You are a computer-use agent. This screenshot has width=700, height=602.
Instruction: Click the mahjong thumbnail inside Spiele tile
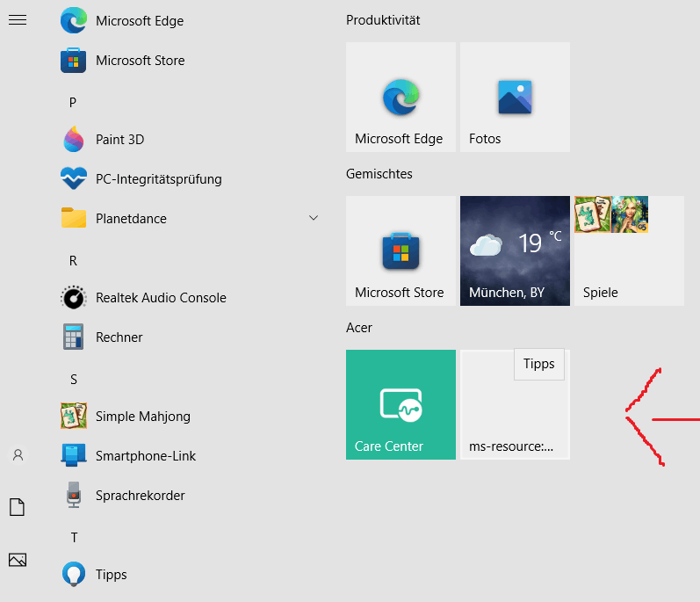coord(593,214)
